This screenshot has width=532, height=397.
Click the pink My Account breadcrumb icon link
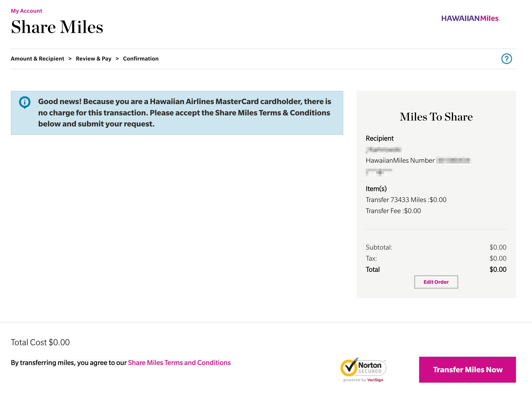pos(26,11)
